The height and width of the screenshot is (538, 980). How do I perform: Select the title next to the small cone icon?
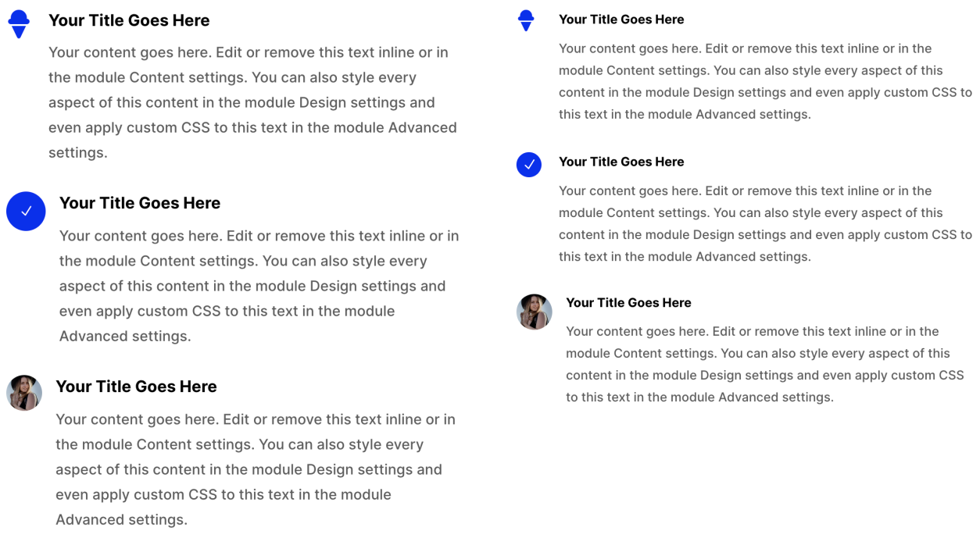pyautogui.click(x=621, y=20)
